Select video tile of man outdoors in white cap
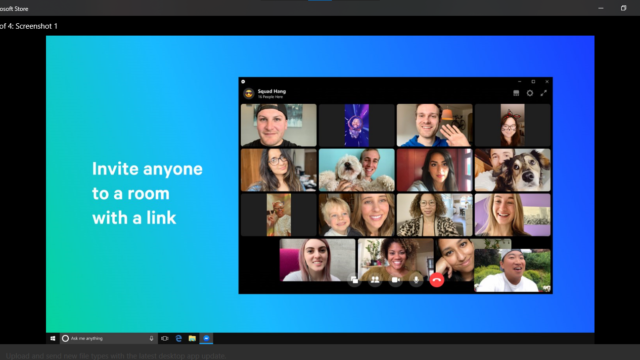Viewport: 640px width, 360px height. point(513,271)
